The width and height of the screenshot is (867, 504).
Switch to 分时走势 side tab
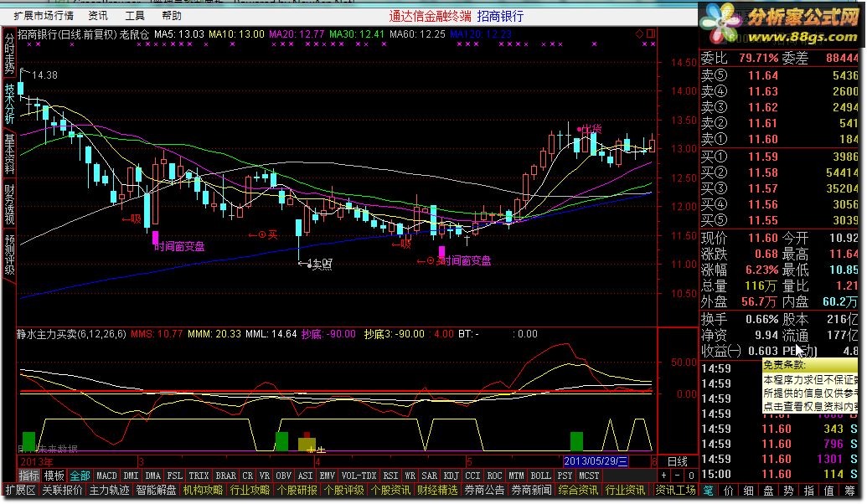[9, 53]
